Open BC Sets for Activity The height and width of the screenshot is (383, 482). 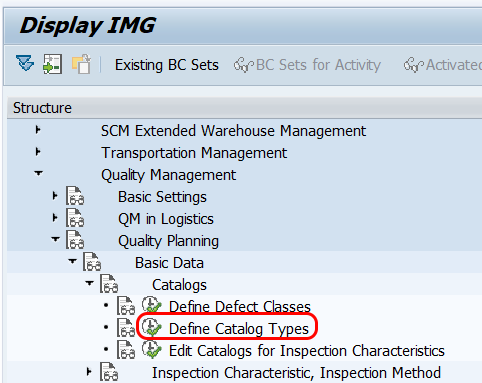coord(307,65)
